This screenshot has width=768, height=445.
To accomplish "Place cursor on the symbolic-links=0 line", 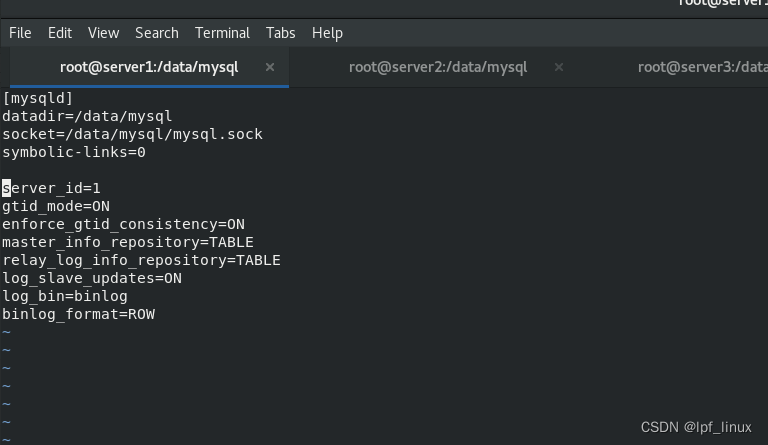I will pos(74,152).
